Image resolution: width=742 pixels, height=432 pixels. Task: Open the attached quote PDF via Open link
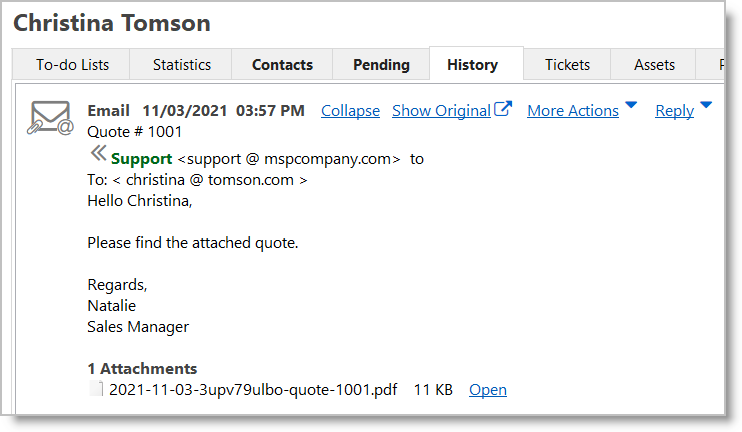click(x=488, y=389)
